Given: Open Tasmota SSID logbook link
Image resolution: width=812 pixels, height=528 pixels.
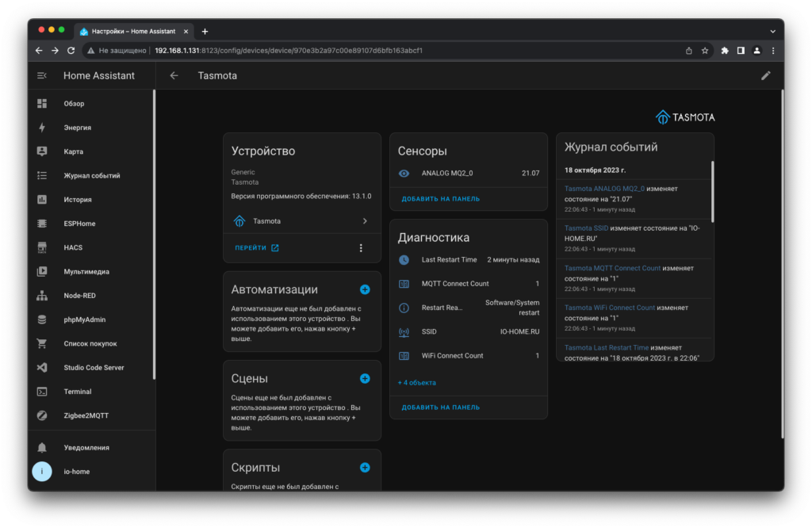Looking at the screenshot, I should click(586, 228).
